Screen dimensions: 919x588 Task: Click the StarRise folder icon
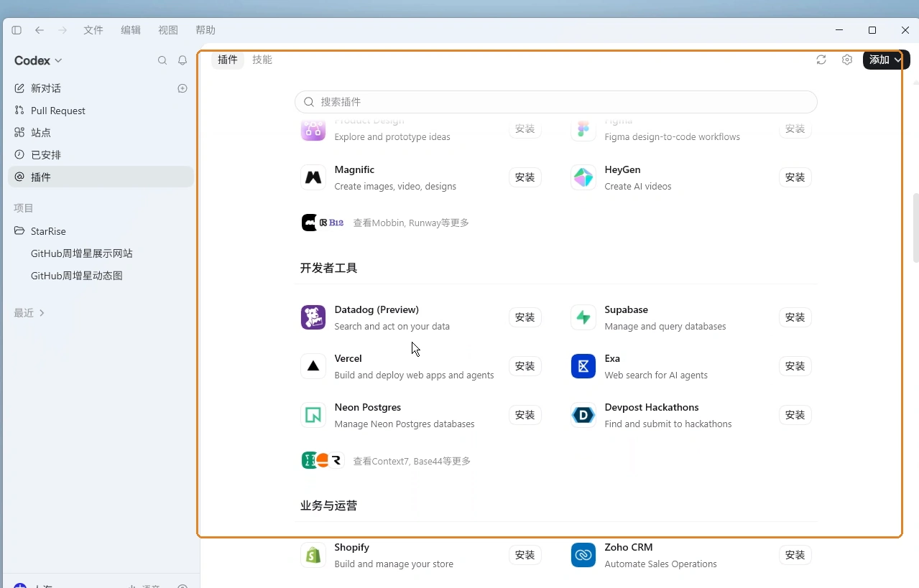pos(19,231)
